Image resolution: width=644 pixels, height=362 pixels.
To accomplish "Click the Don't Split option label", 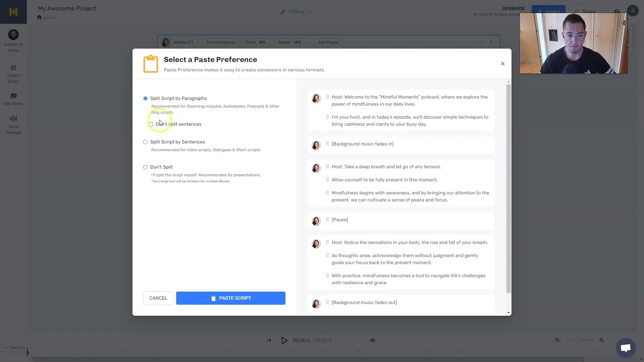I will point(161,167).
